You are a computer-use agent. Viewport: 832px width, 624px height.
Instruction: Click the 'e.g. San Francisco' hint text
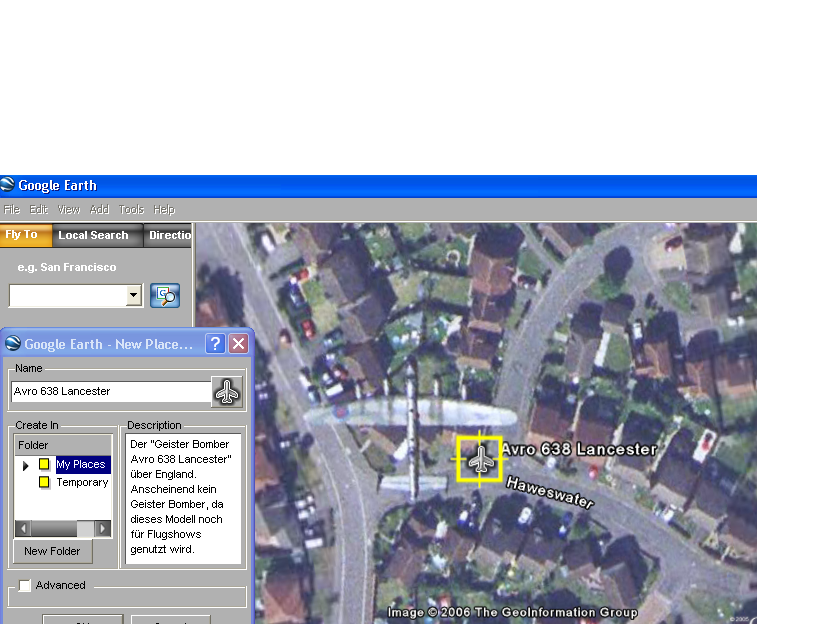(67, 267)
